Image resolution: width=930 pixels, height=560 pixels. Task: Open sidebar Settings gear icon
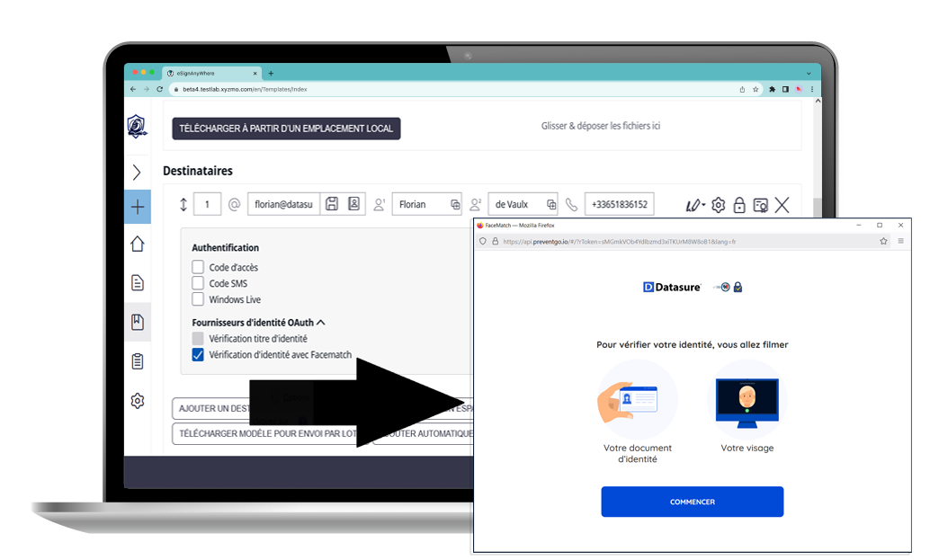tap(137, 401)
